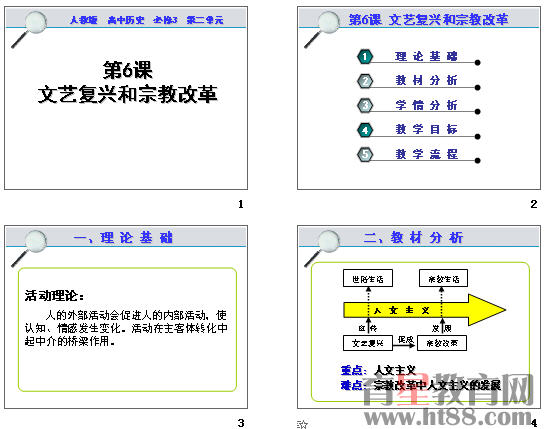Click the 难点: label on slide 4
This screenshot has width=549, height=429.
pyautogui.click(x=354, y=385)
